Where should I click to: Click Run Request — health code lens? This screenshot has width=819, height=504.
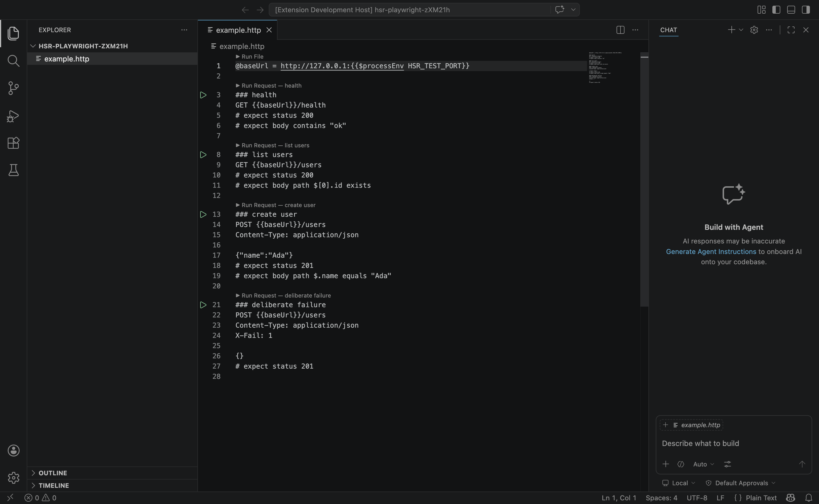[x=268, y=86]
